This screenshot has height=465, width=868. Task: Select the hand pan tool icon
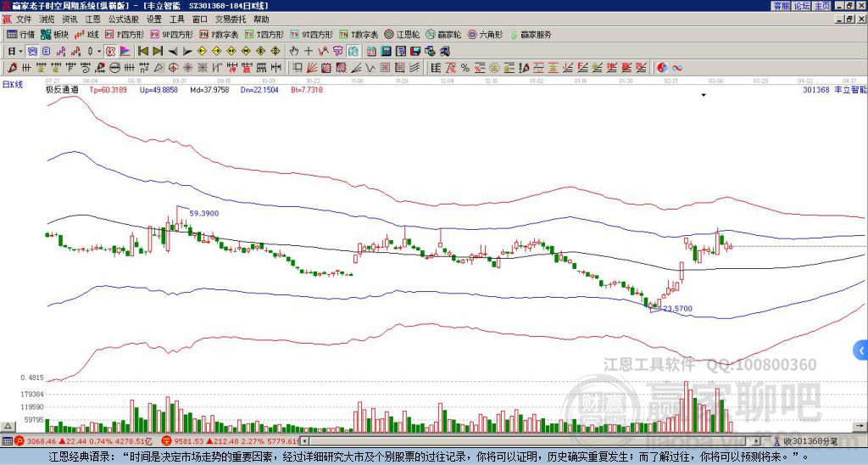coord(294,52)
